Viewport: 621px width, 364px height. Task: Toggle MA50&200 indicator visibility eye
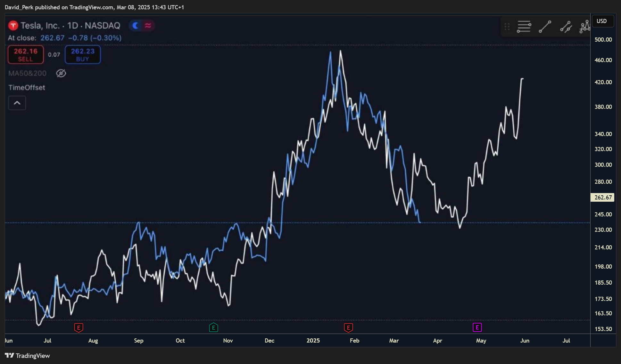(x=61, y=73)
